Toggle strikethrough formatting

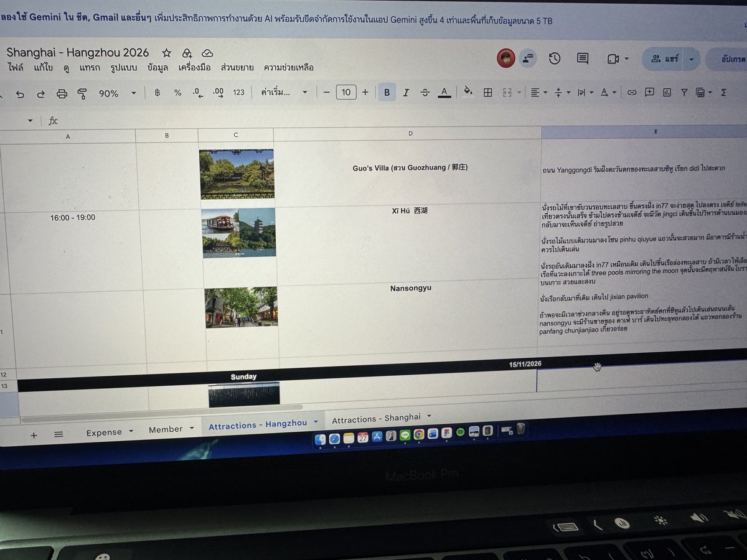point(425,93)
